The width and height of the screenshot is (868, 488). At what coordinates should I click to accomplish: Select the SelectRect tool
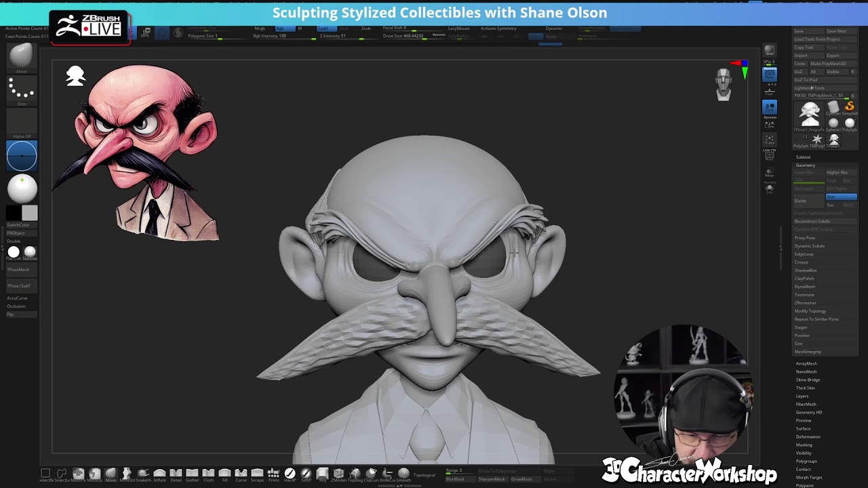click(45, 474)
